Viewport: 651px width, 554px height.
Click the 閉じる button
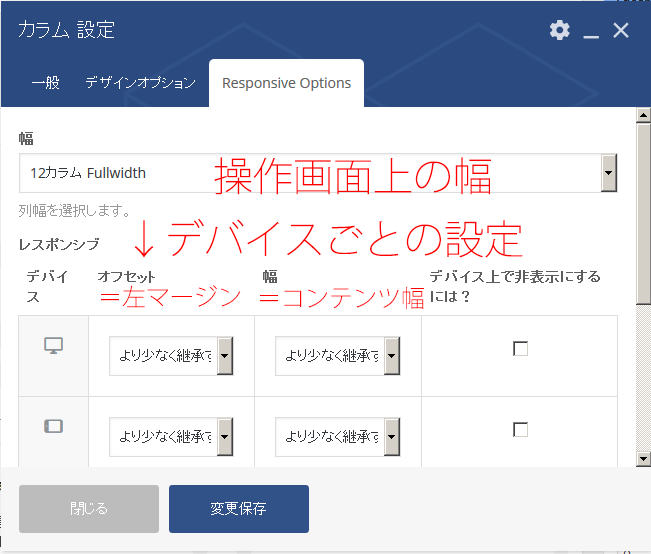coord(89,509)
